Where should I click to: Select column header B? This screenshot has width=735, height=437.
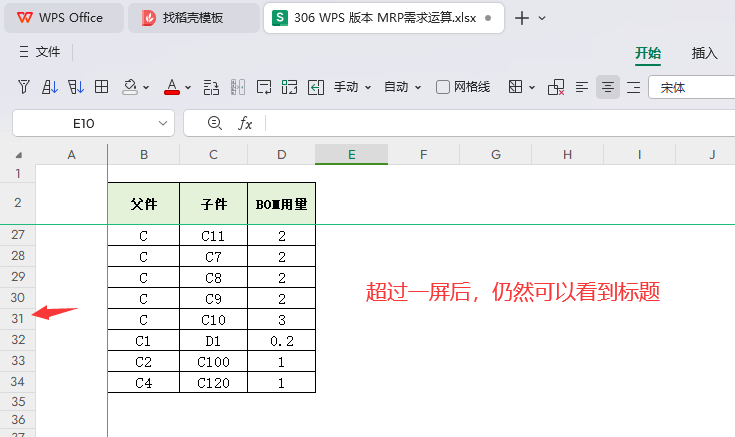(x=143, y=154)
